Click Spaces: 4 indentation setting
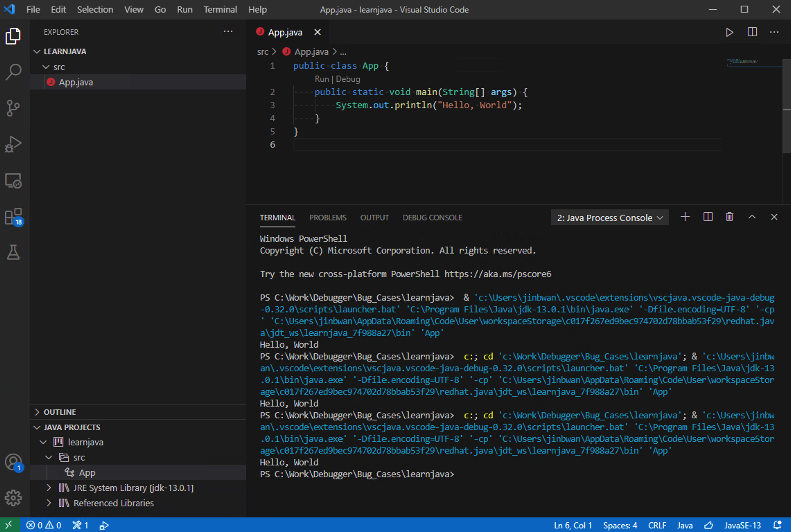The height and width of the screenshot is (532, 791). [620, 525]
